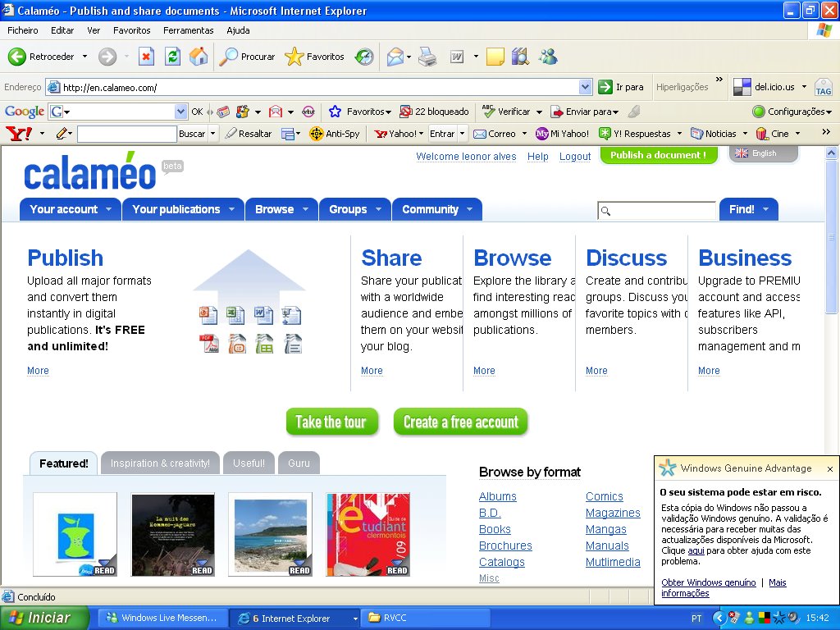The width and height of the screenshot is (840, 630).
Task: Click the Help link at top
Action: click(x=538, y=157)
